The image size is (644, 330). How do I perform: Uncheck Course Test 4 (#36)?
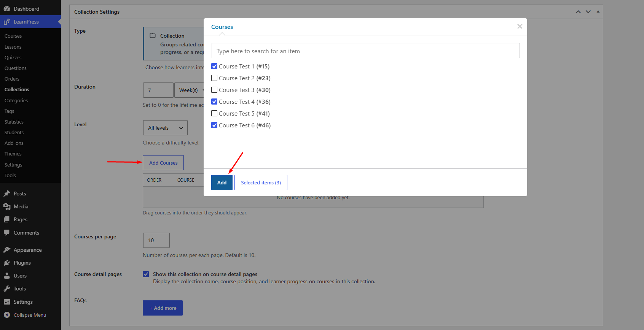[214, 102]
